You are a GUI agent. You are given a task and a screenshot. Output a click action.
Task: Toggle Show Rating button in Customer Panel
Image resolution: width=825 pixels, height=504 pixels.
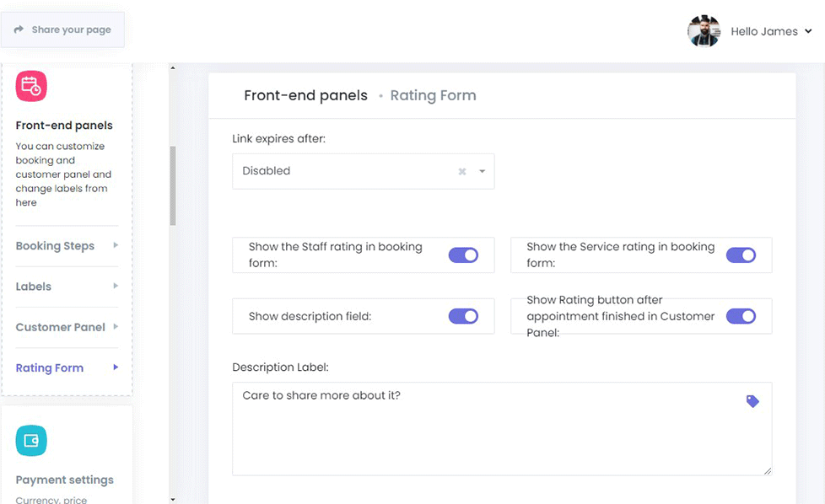[x=741, y=316]
